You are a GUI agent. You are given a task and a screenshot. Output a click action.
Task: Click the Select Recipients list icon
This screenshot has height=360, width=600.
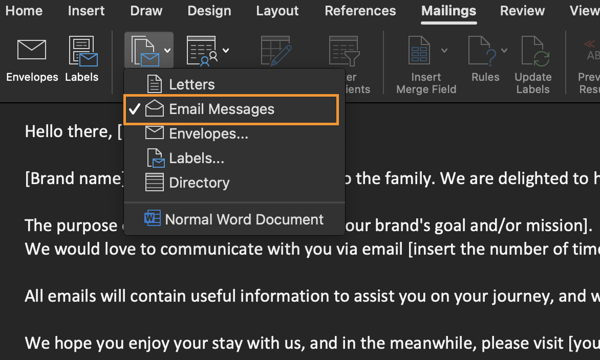(202, 50)
